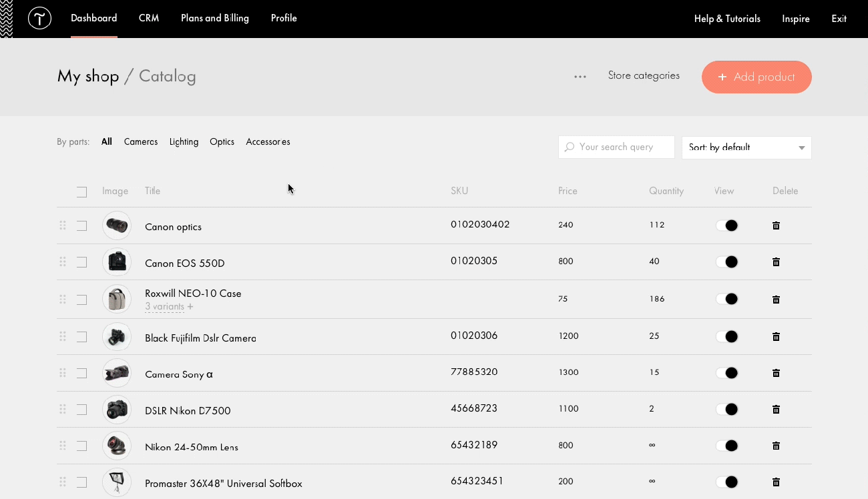Open Store categories

coord(643,75)
